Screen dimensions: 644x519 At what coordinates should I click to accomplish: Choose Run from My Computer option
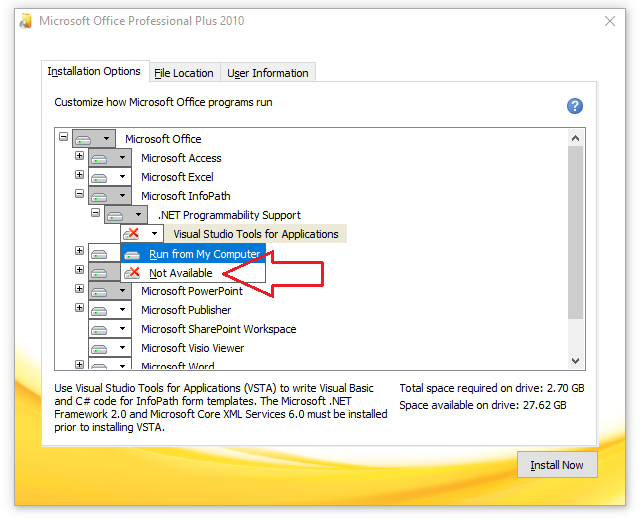(x=193, y=254)
